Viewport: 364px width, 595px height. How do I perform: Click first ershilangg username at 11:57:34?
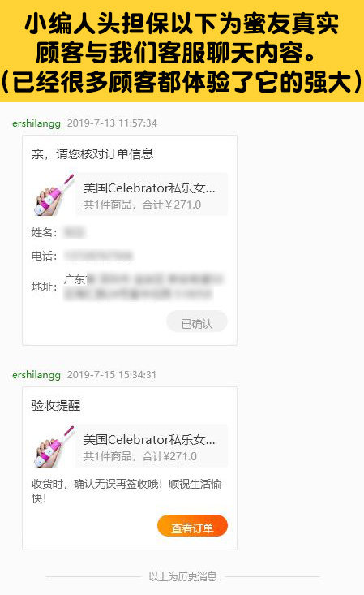coord(36,123)
